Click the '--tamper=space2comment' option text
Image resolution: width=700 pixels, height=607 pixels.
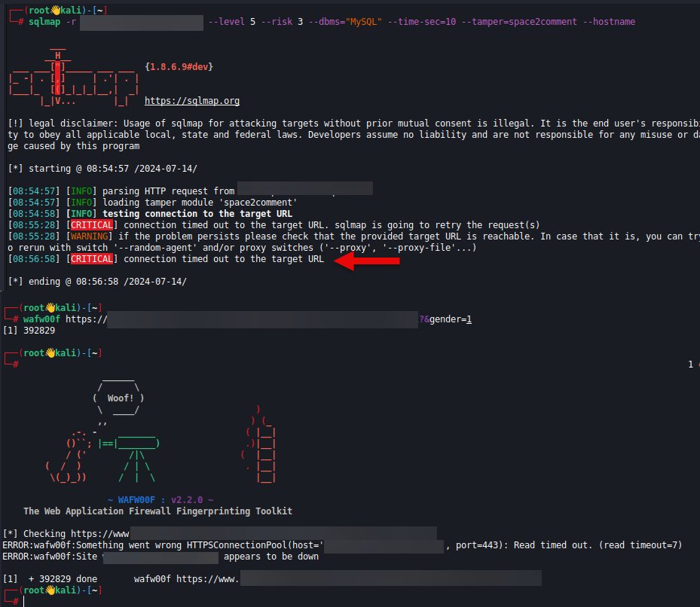point(519,21)
